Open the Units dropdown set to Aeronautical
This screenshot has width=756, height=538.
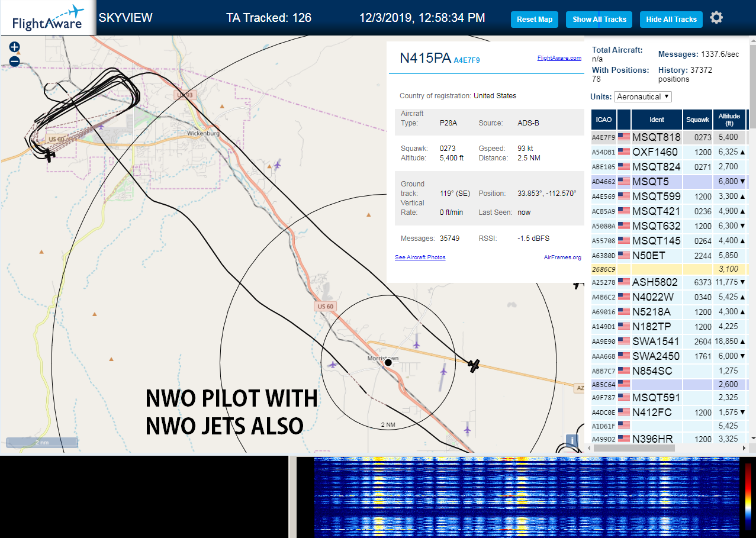click(643, 96)
